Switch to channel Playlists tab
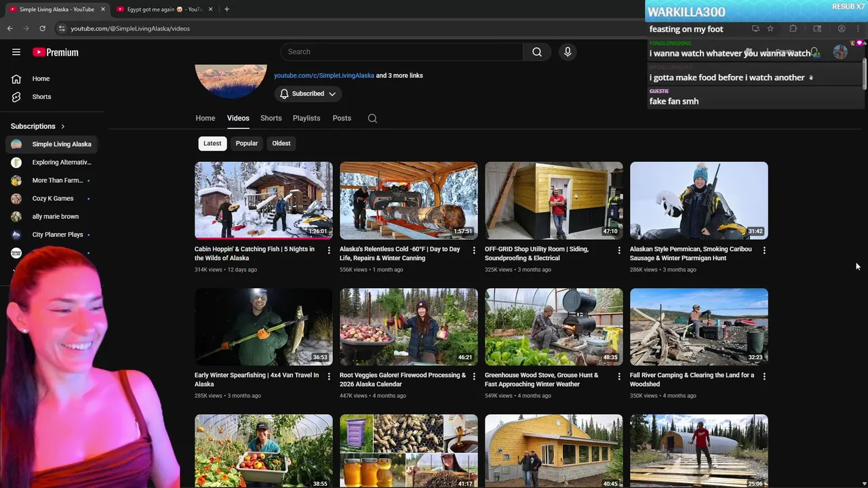This screenshot has width=868, height=488. pos(307,119)
